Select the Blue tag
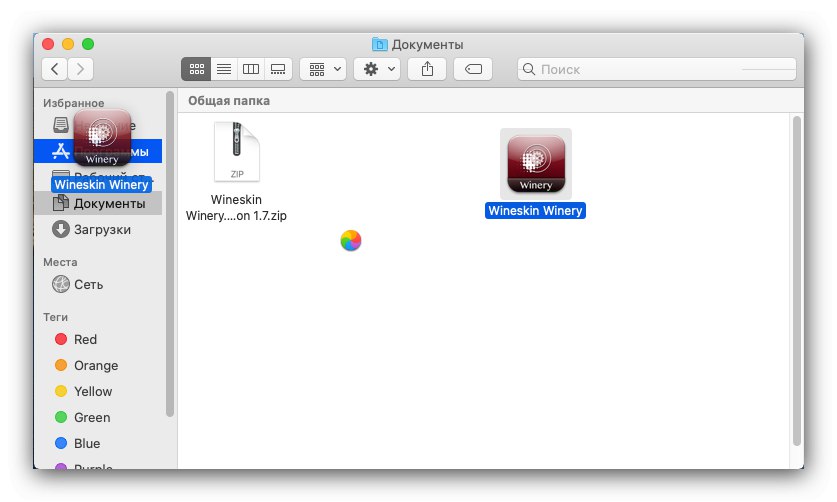The image size is (837, 502). (x=98, y=443)
